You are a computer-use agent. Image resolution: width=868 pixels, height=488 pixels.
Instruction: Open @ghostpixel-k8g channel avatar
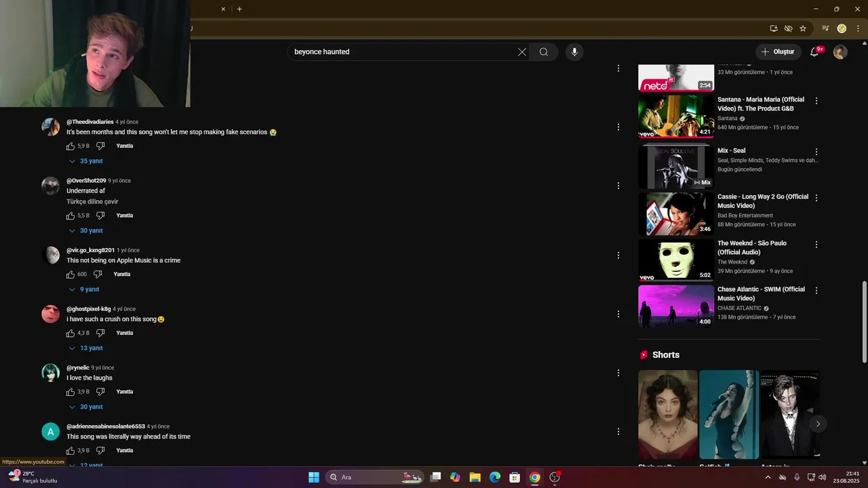pos(51,314)
